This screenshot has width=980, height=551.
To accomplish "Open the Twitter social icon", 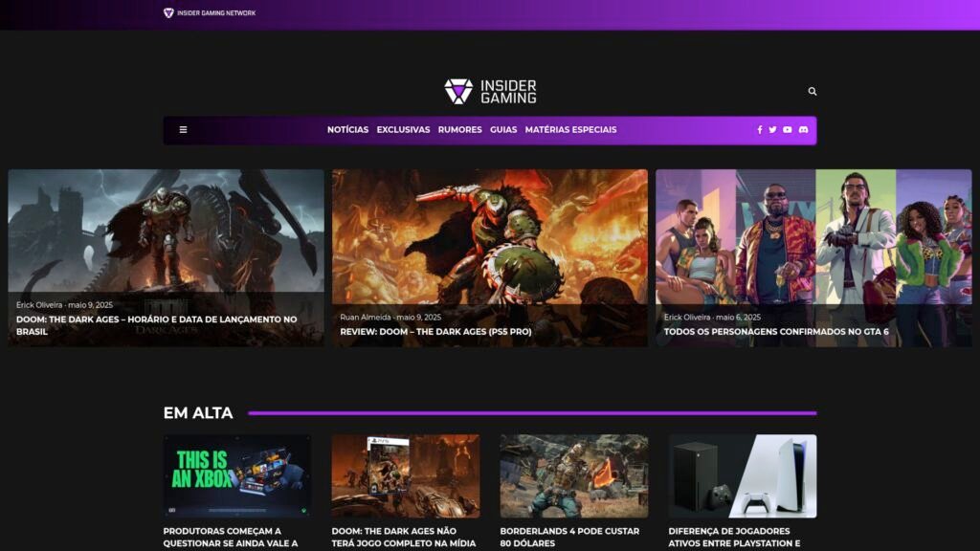I will click(772, 130).
